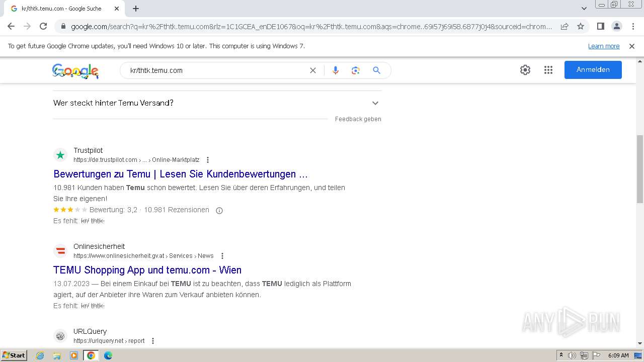Open Chrome three-dot menu

(x=632, y=26)
